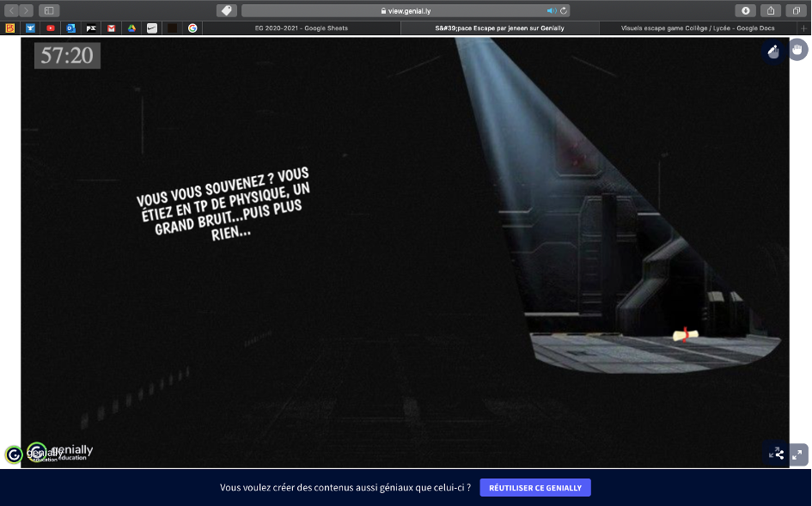Viewport: 812px width, 506px height.
Task: Open the Gmail bookmark favicon
Action: pyautogui.click(x=112, y=28)
